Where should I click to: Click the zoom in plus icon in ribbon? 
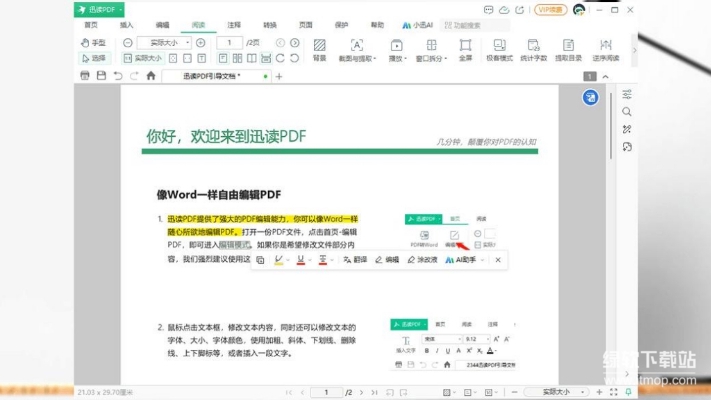[x=200, y=43]
